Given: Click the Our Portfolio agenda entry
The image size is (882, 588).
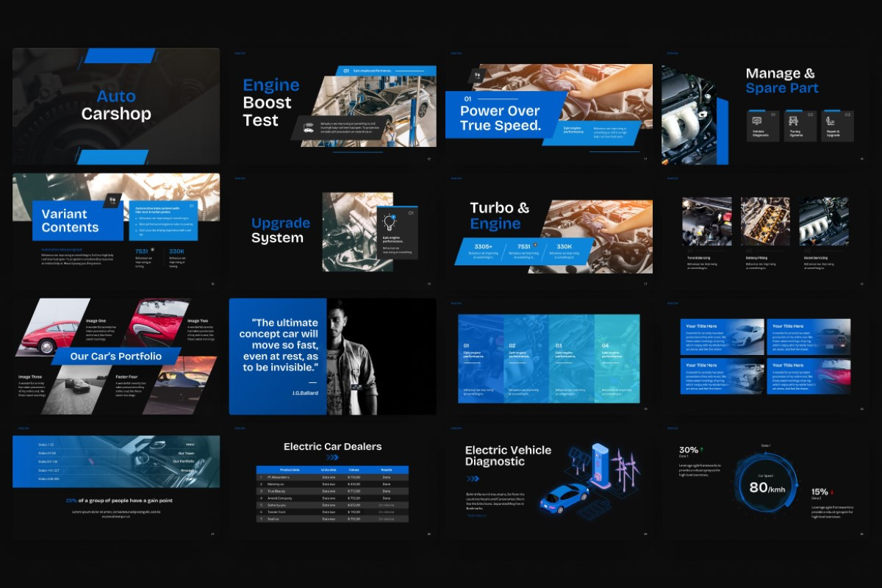Looking at the screenshot, I should 183,462.
